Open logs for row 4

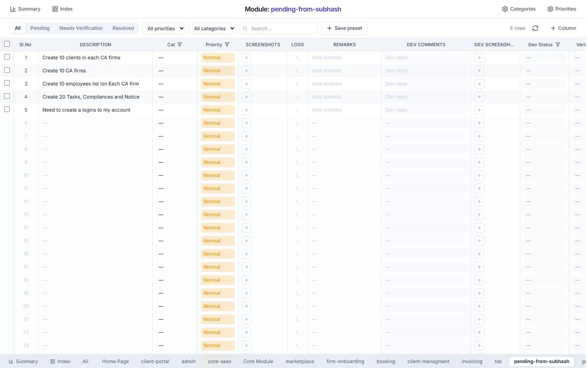coord(297,97)
